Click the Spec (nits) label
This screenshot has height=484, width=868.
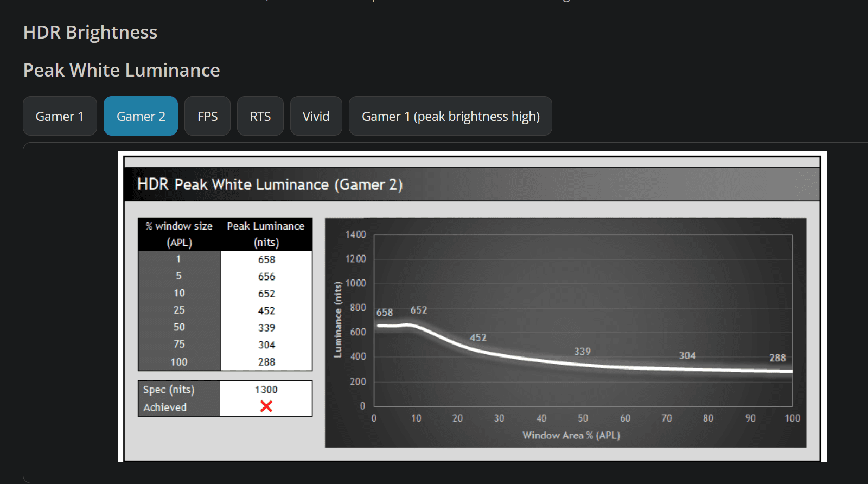click(169, 390)
